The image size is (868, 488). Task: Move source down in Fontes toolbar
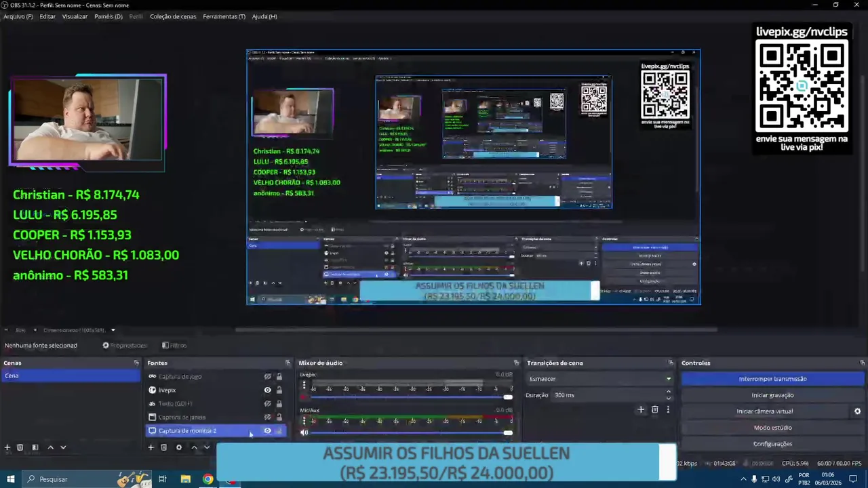tap(207, 447)
